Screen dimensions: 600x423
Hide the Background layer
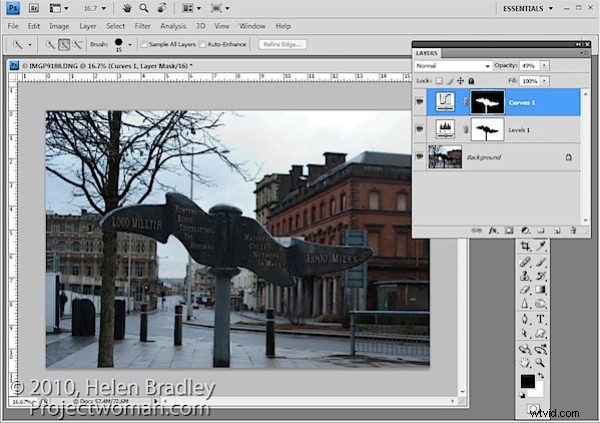point(420,156)
